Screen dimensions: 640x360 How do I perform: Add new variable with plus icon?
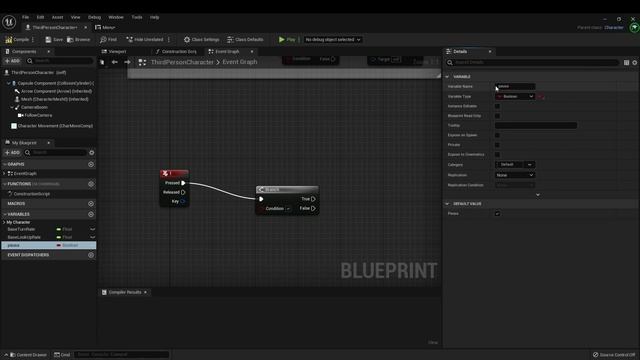click(91, 214)
